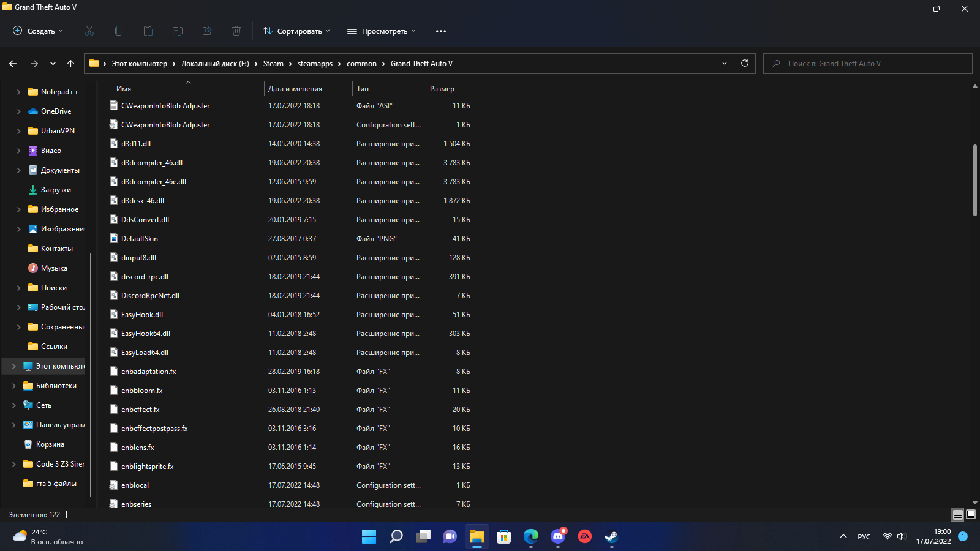Expand the OneDrive tree node
Screen dimensions: 980x551
(18, 111)
